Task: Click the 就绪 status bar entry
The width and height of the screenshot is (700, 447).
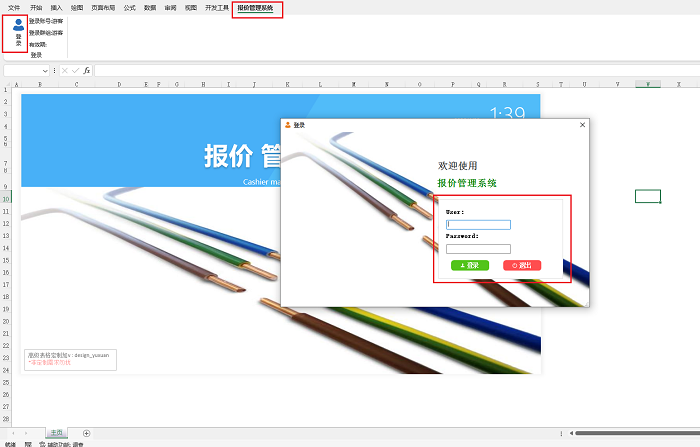Action: click(x=10, y=444)
